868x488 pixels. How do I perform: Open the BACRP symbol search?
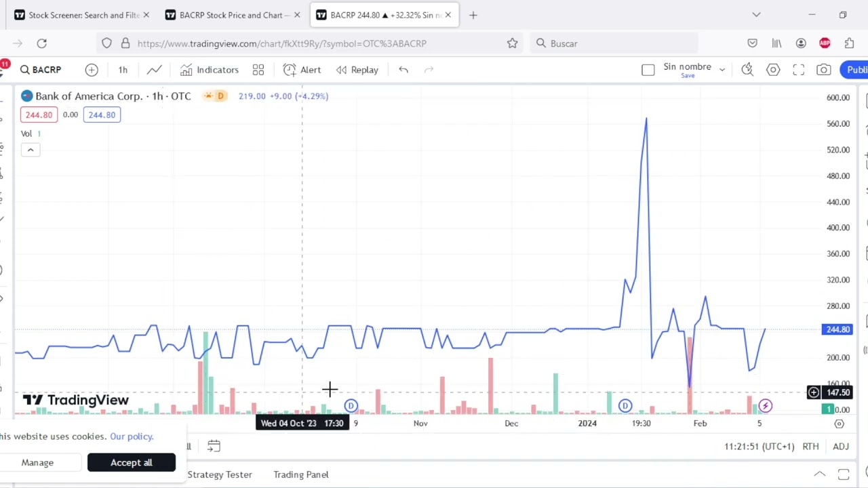click(41, 70)
